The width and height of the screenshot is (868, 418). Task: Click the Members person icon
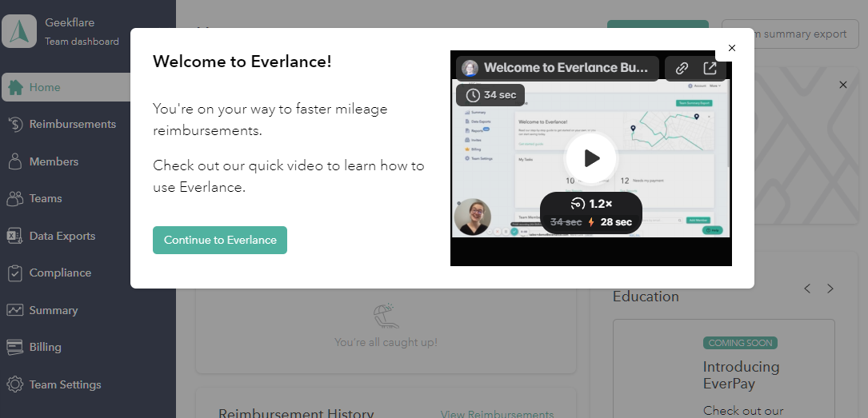coord(15,161)
